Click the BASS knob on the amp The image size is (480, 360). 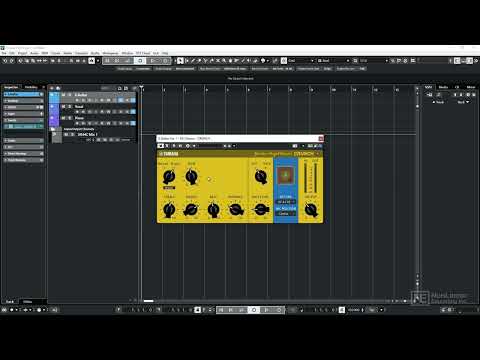tap(213, 210)
